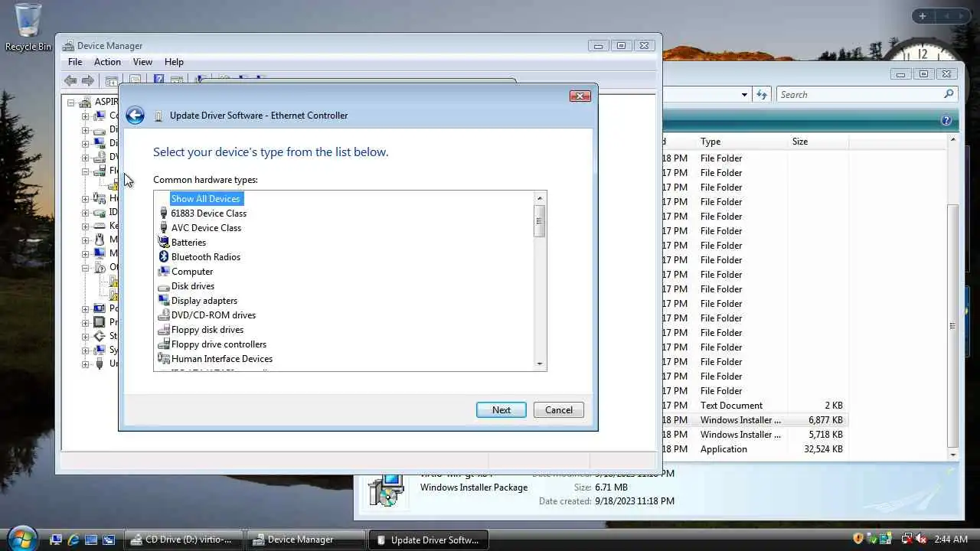Click hardware list scroll down arrow
Viewport: 980px width, 551px height.
(540, 364)
